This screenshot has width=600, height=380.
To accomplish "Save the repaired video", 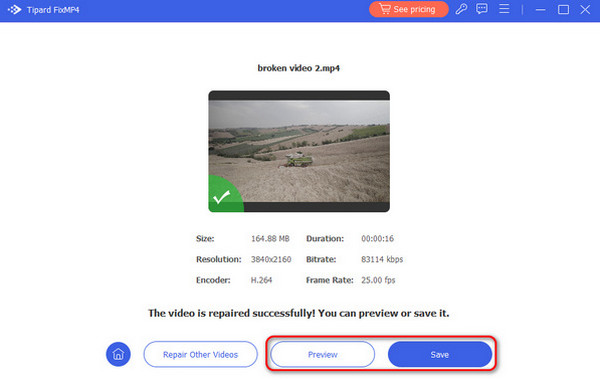I will coord(440,354).
